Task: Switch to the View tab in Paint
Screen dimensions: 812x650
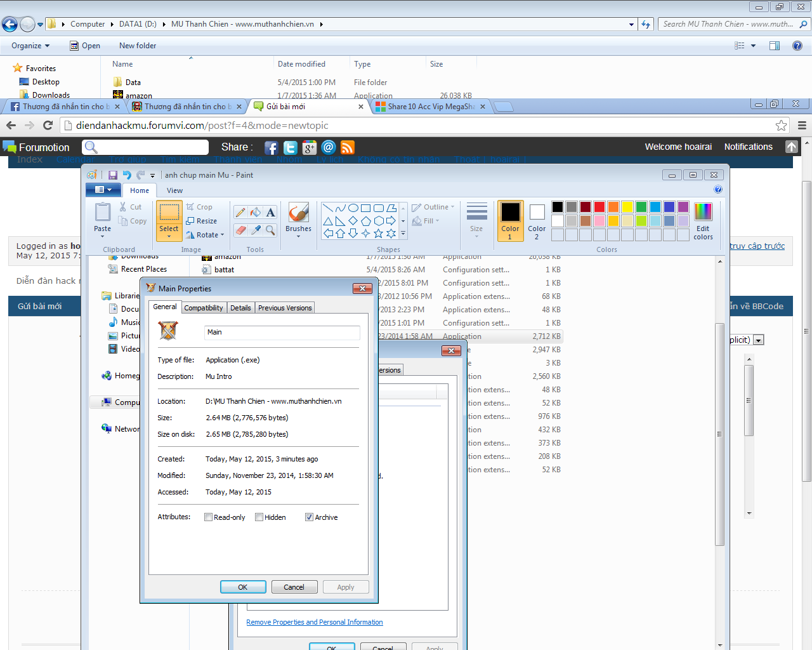Action: tap(174, 190)
